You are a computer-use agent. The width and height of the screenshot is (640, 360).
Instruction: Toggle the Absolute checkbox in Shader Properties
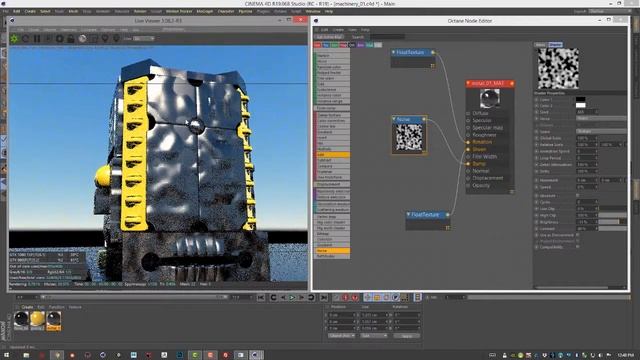point(578,196)
